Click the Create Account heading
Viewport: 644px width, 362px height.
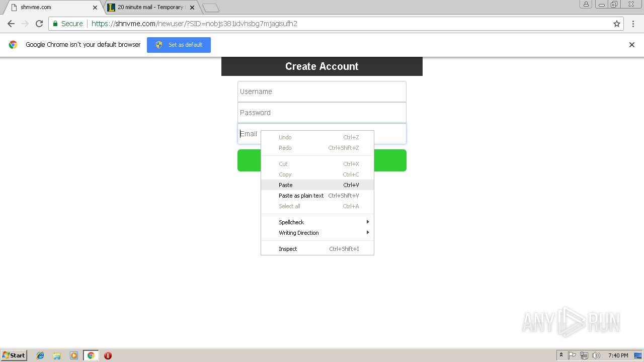pos(322,66)
